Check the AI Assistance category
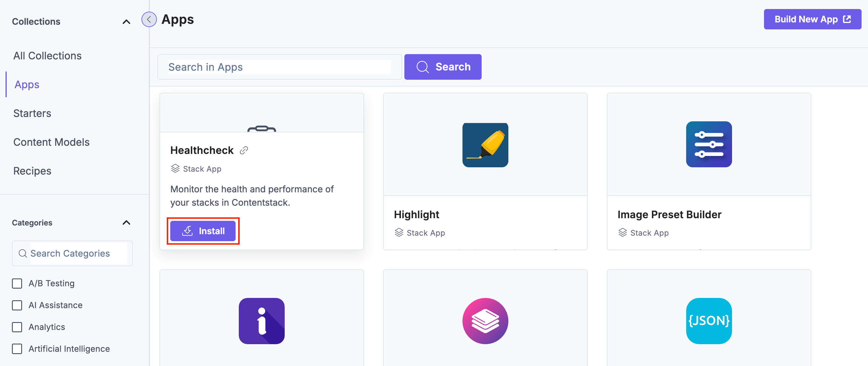868x366 pixels. 17,305
